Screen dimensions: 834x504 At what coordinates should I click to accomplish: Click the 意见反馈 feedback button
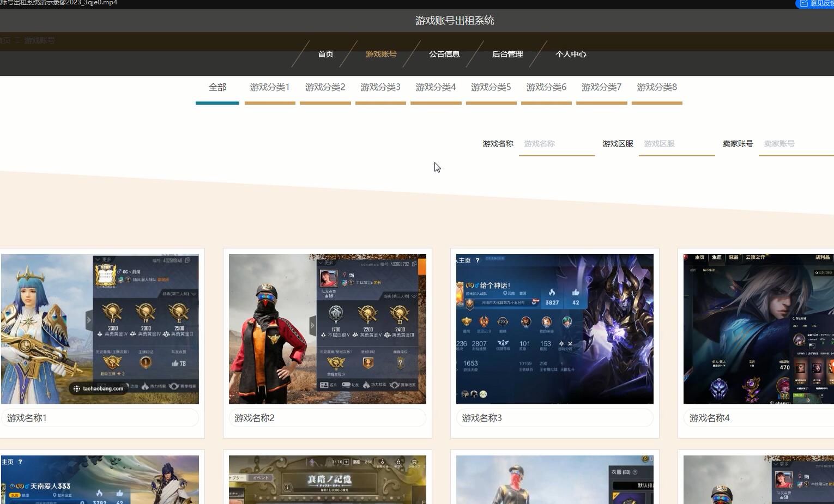816,4
